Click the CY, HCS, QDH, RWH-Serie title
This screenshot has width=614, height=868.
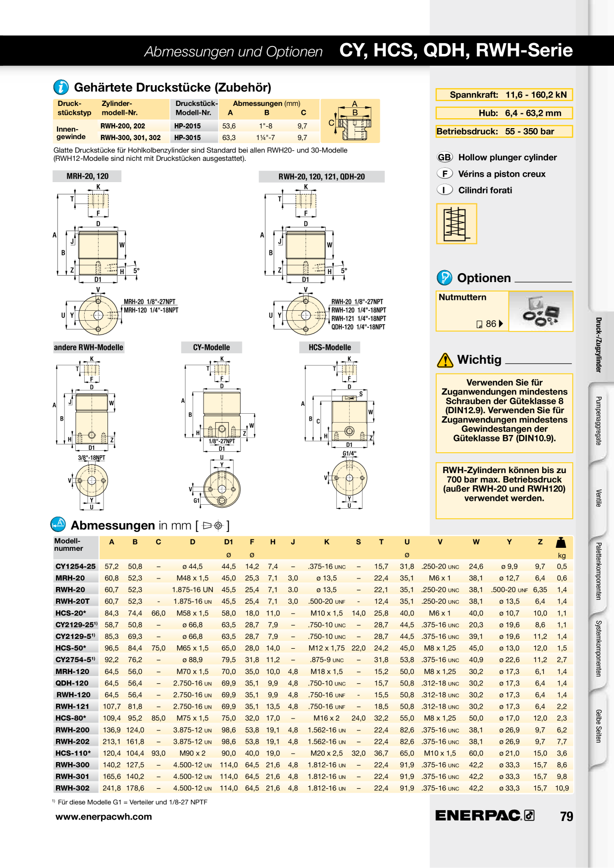click(x=456, y=50)
